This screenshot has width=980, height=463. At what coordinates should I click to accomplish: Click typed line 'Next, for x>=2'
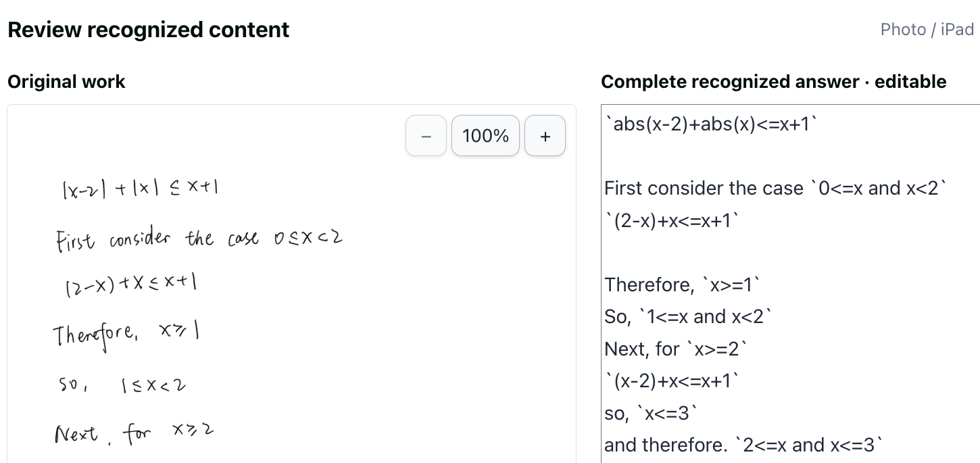tap(677, 349)
